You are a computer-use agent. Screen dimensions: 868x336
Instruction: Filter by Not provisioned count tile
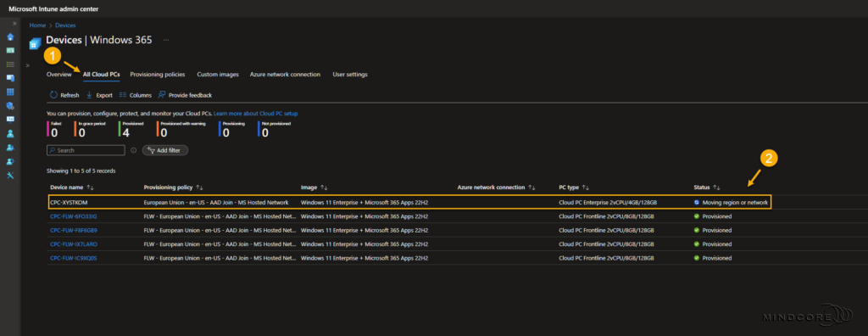pyautogui.click(x=274, y=129)
